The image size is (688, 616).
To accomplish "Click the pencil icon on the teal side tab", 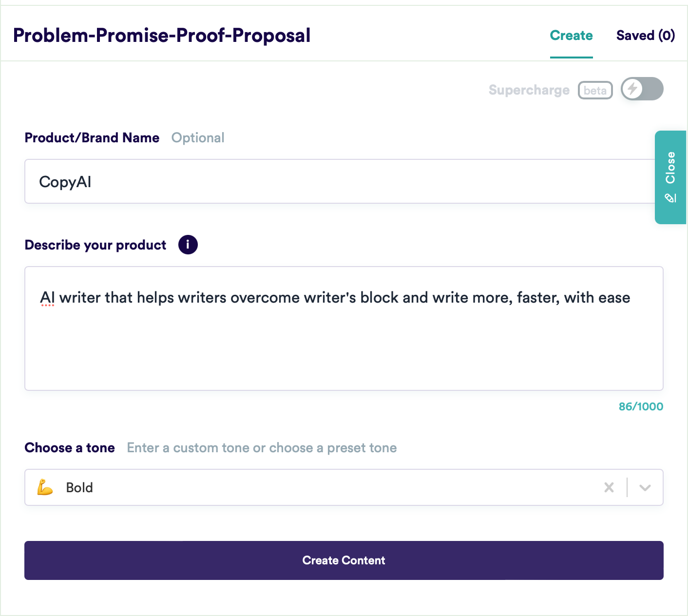I will coord(670,197).
